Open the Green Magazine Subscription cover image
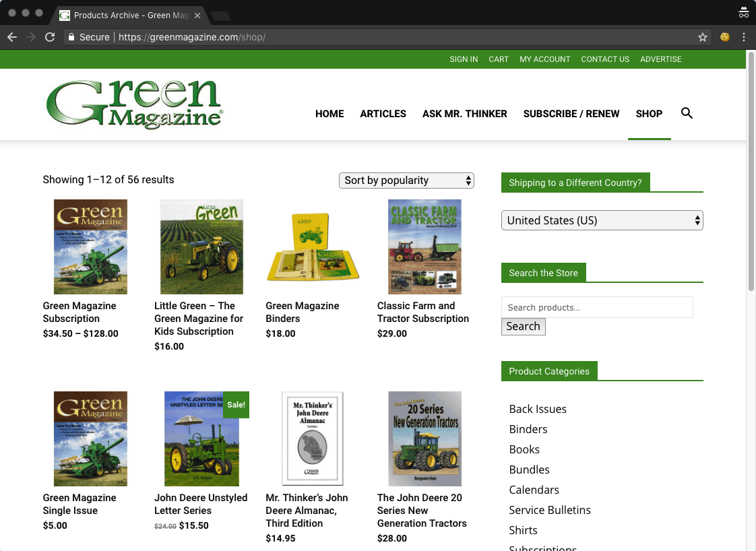The image size is (756, 551). [x=91, y=247]
